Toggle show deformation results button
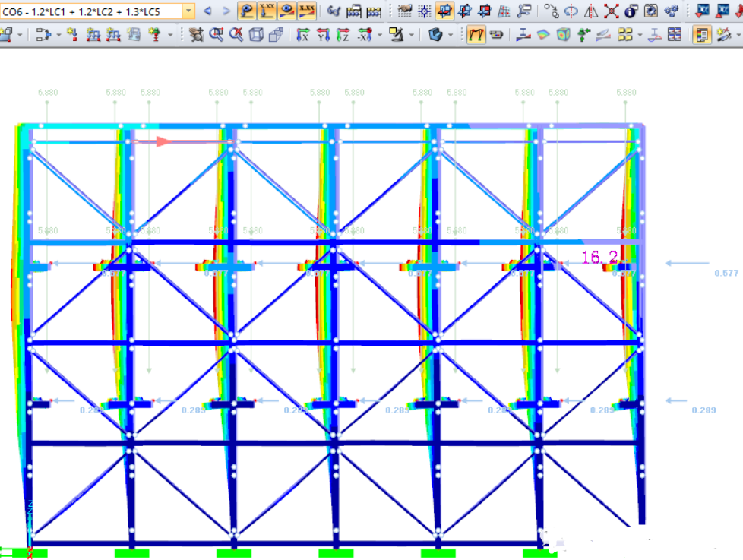The image size is (743, 560). tap(286, 11)
